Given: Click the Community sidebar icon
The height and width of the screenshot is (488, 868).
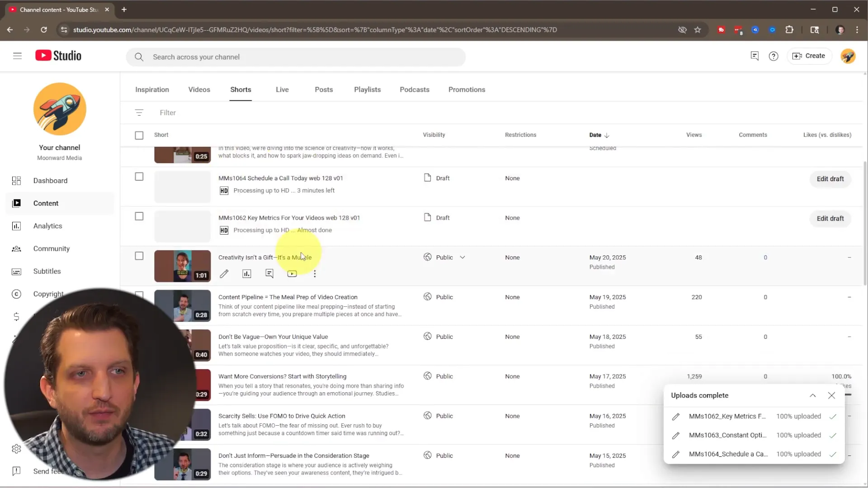Looking at the screenshot, I should click(x=16, y=249).
